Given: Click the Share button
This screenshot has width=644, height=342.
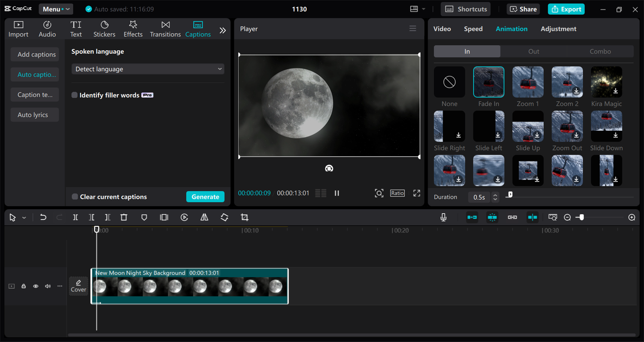Looking at the screenshot, I should tap(523, 9).
